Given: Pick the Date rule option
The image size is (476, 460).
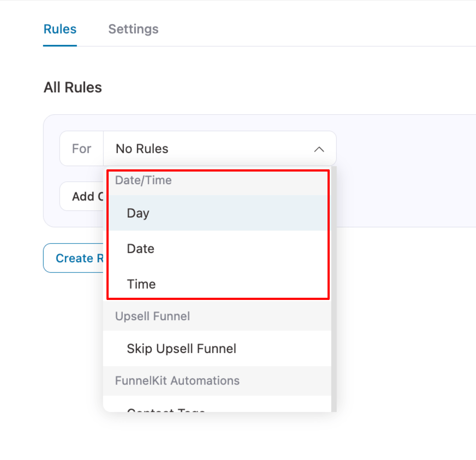Looking at the screenshot, I should coord(140,249).
